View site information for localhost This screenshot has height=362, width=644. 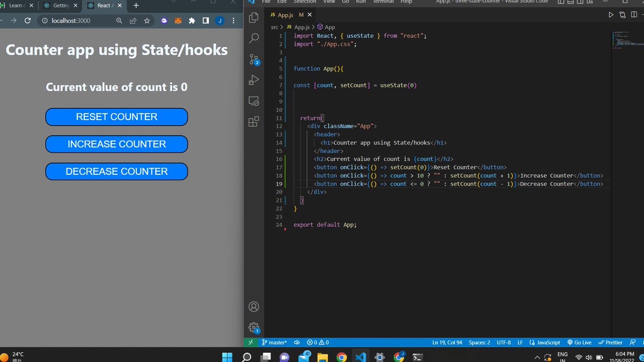45,21
